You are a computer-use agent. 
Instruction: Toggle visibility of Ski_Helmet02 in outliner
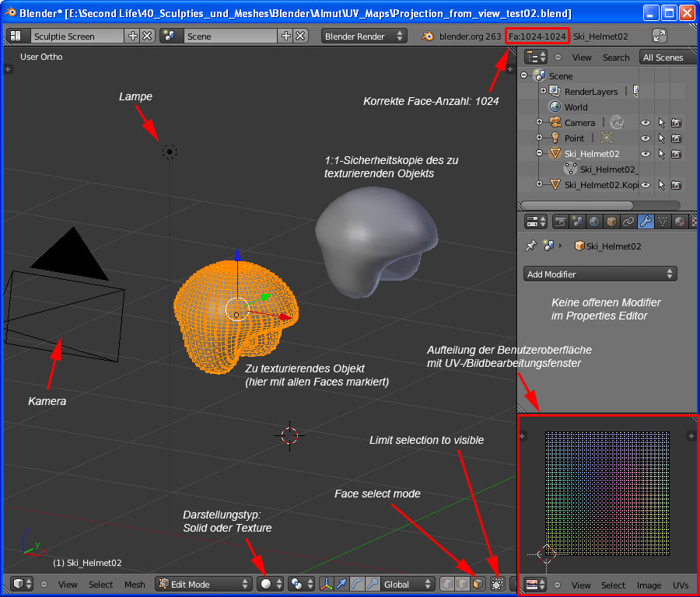pyautogui.click(x=645, y=154)
